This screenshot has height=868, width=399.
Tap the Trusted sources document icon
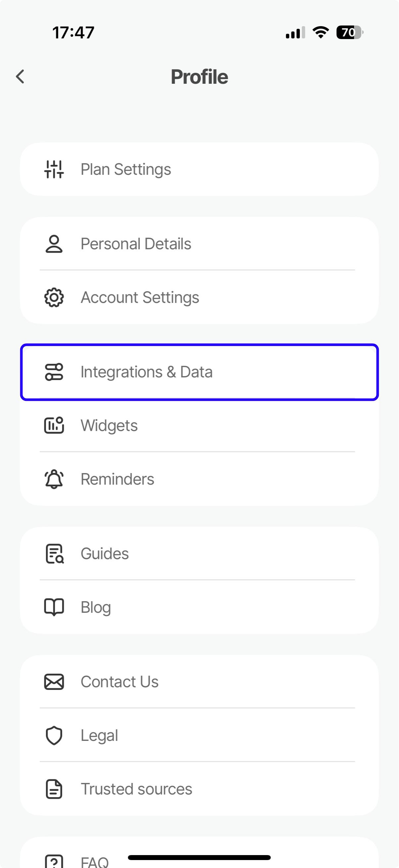click(54, 789)
